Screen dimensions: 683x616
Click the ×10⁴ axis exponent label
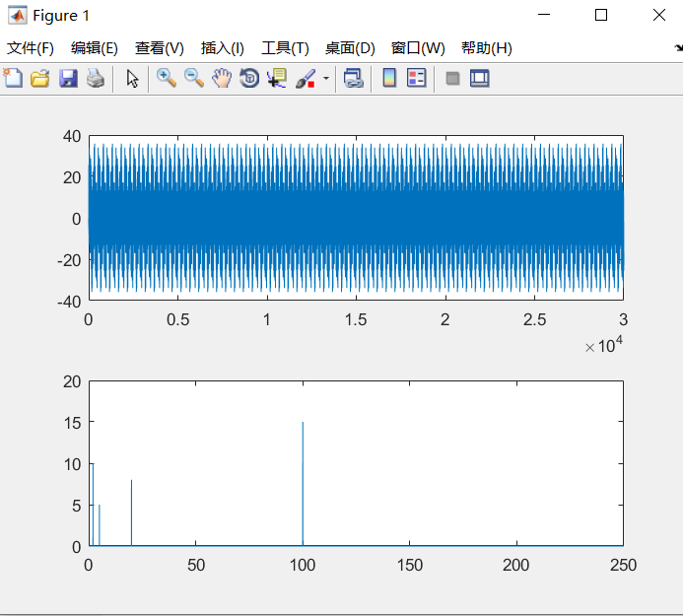[x=604, y=345]
